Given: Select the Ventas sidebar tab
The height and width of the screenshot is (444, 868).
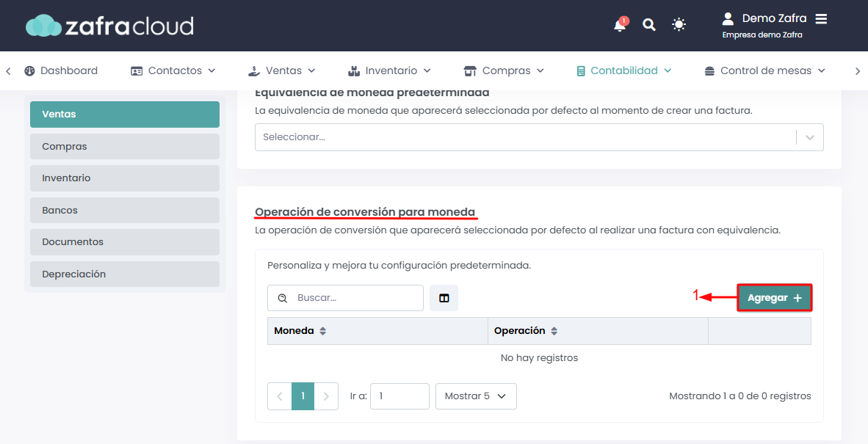Looking at the screenshot, I should click(x=125, y=114).
